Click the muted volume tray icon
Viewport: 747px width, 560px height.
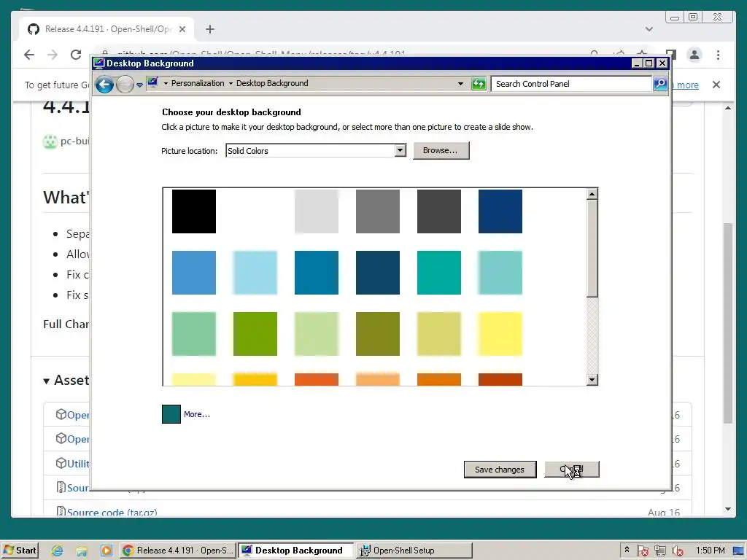pyautogui.click(x=677, y=551)
